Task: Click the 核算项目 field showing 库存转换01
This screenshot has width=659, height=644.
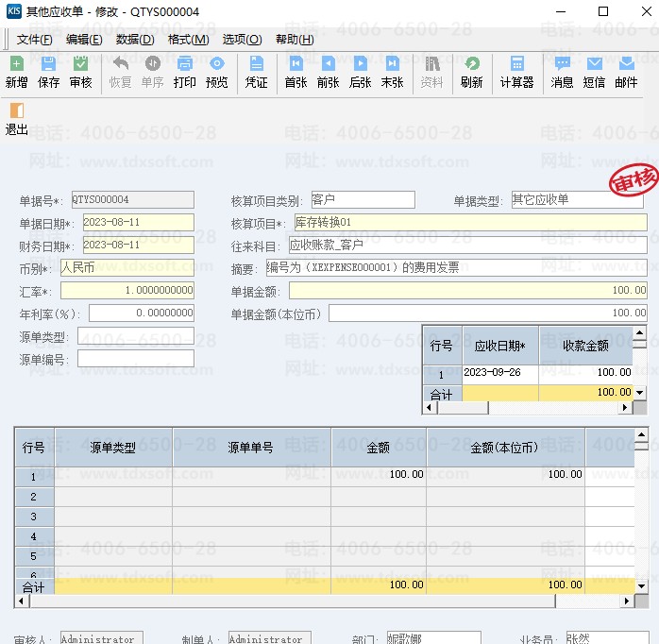Action: (469, 223)
